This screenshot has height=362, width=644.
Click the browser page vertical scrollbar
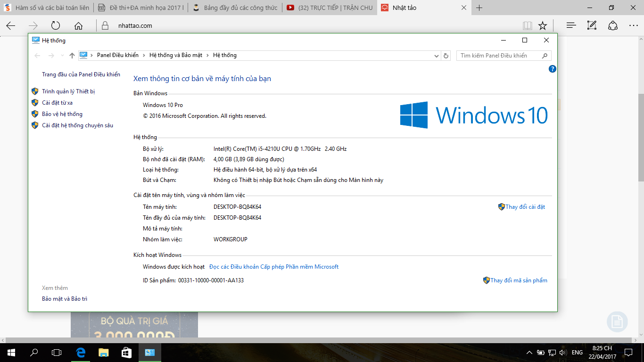click(x=641, y=137)
